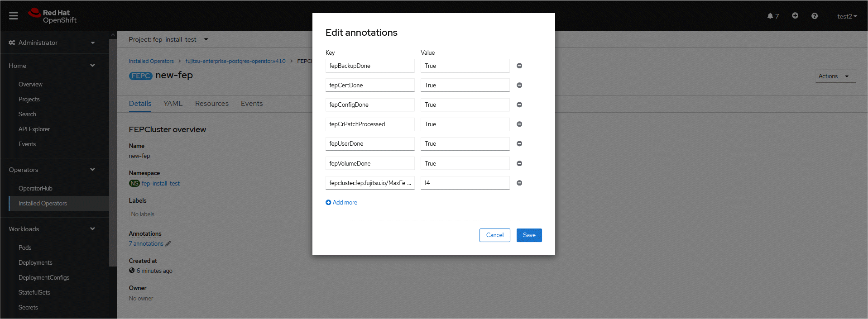Viewport: 868px width, 319px height.
Task: Remove the fepCertDone annotation row
Action: tap(519, 85)
